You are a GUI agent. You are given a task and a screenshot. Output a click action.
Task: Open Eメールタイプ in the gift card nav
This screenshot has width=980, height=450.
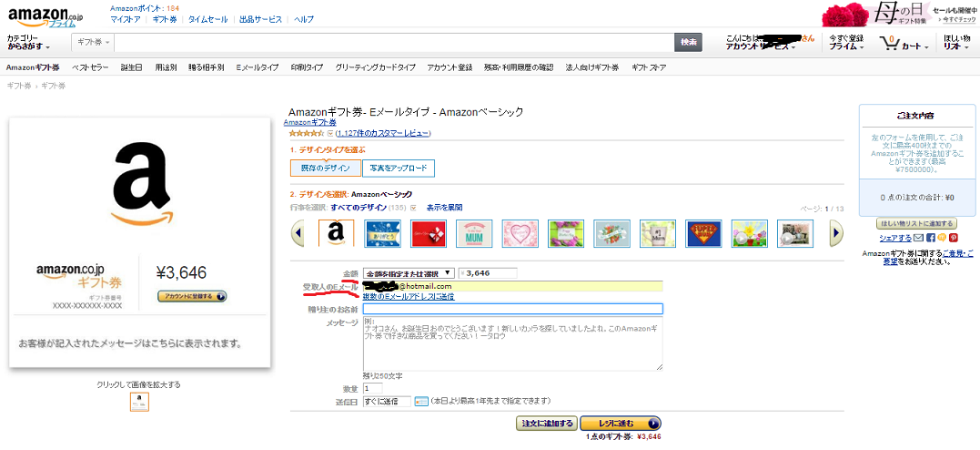click(257, 67)
